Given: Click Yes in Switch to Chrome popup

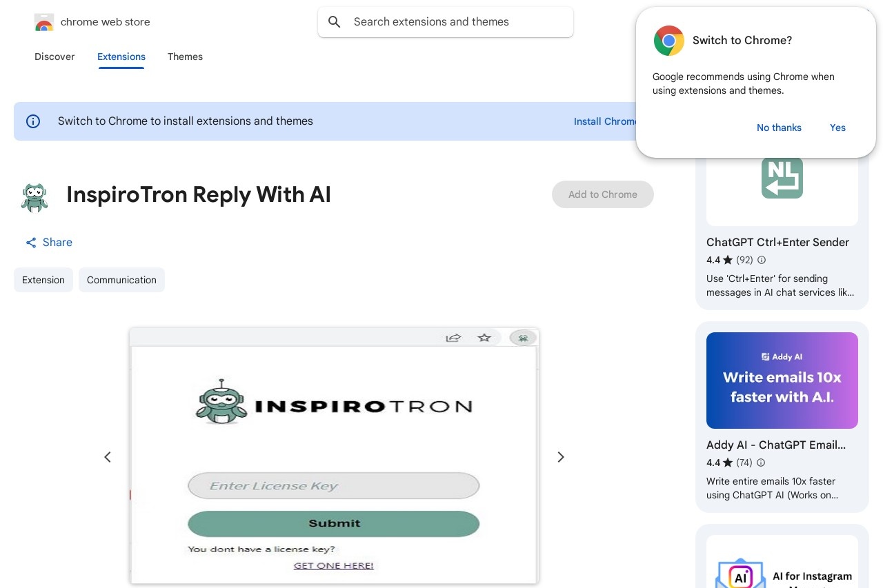Looking at the screenshot, I should 837,128.
